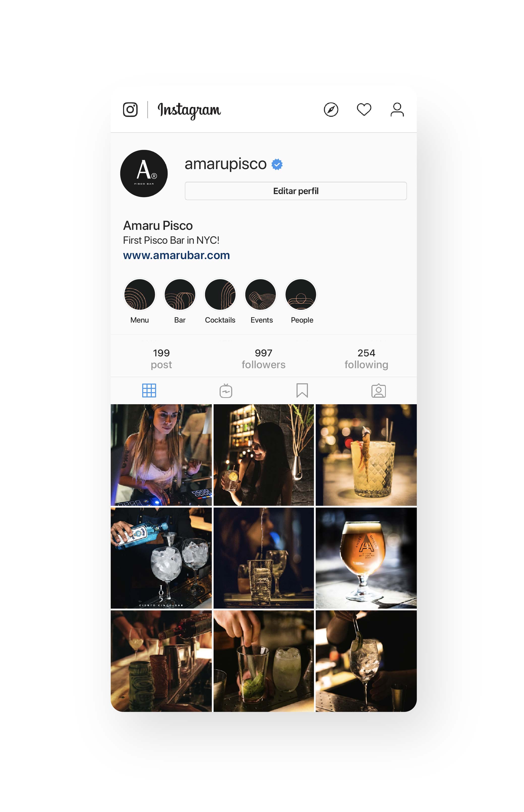Click the Editar perfil button
The height and width of the screenshot is (812, 524).
coord(296,191)
